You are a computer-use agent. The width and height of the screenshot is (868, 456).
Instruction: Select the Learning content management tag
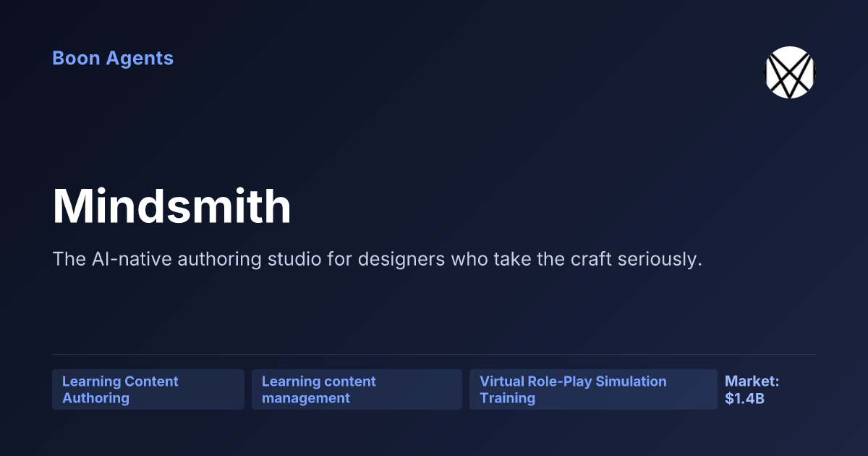pyautogui.click(x=357, y=389)
